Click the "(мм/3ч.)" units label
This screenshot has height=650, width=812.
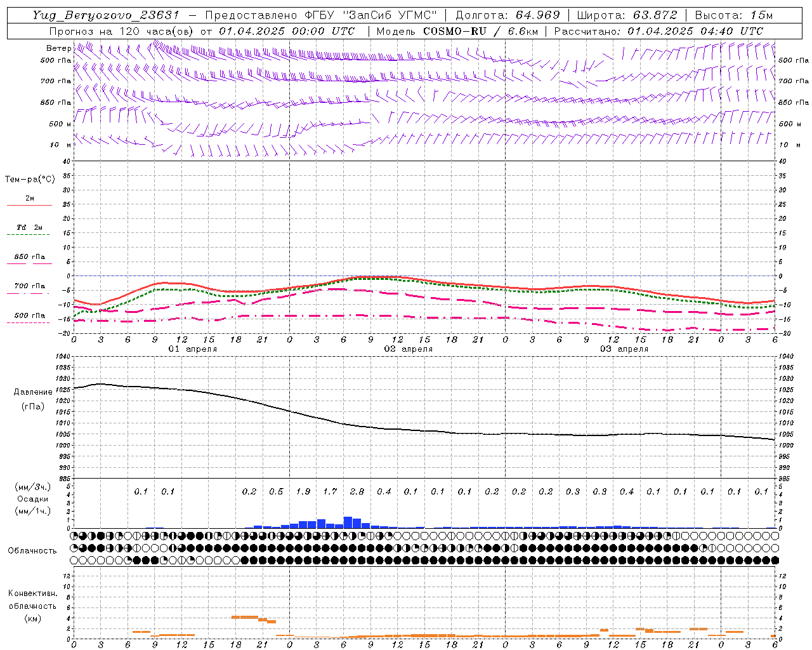[33, 487]
